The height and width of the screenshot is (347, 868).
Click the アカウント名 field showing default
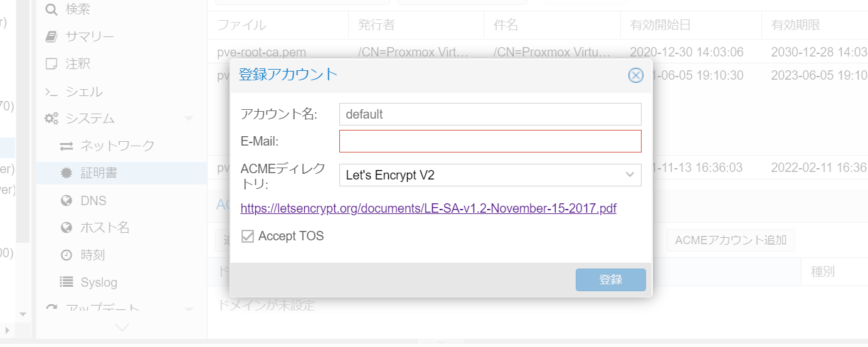pyautogui.click(x=490, y=114)
